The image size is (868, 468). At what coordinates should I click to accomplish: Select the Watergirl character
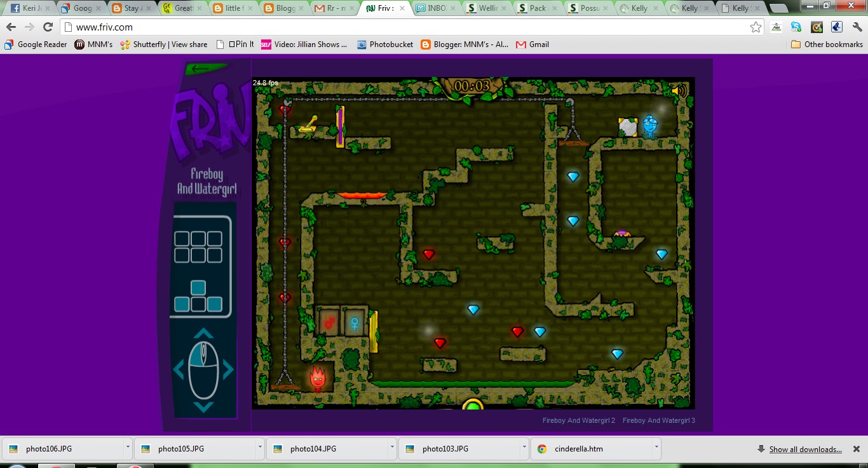point(649,127)
